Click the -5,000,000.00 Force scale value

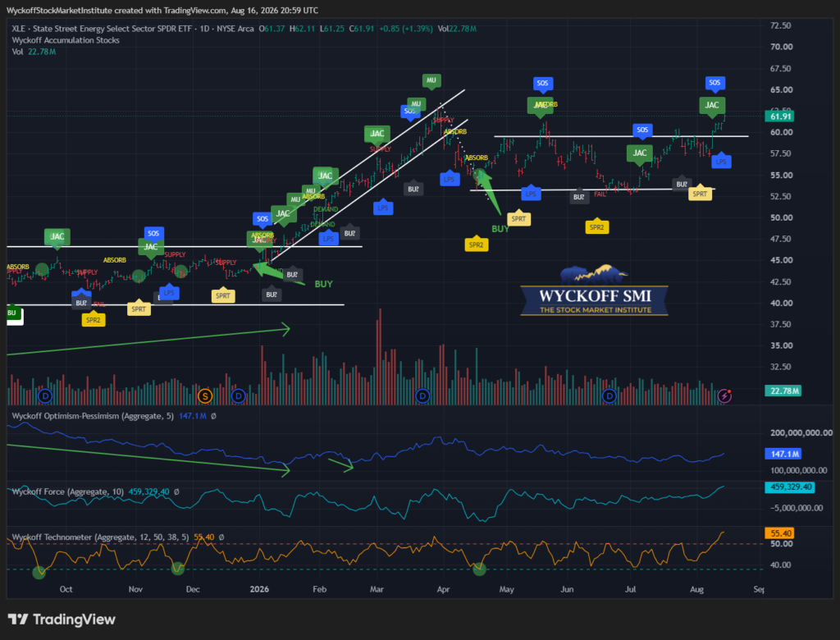coord(796,508)
